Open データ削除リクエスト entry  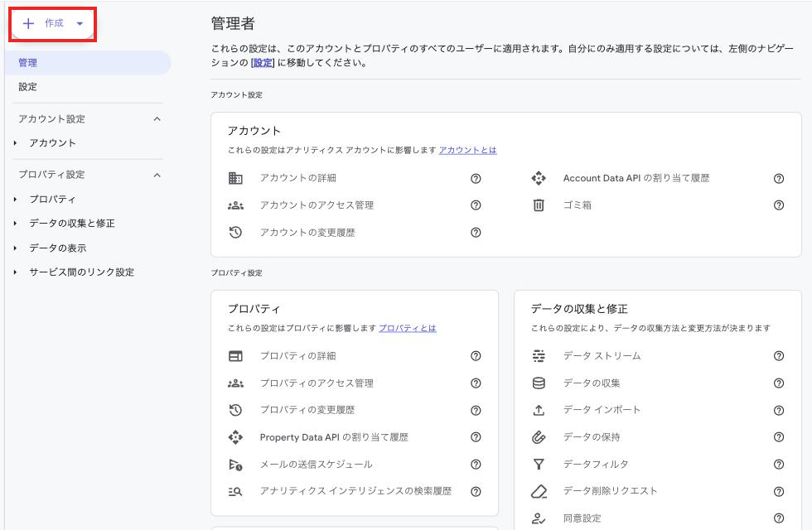(x=611, y=491)
